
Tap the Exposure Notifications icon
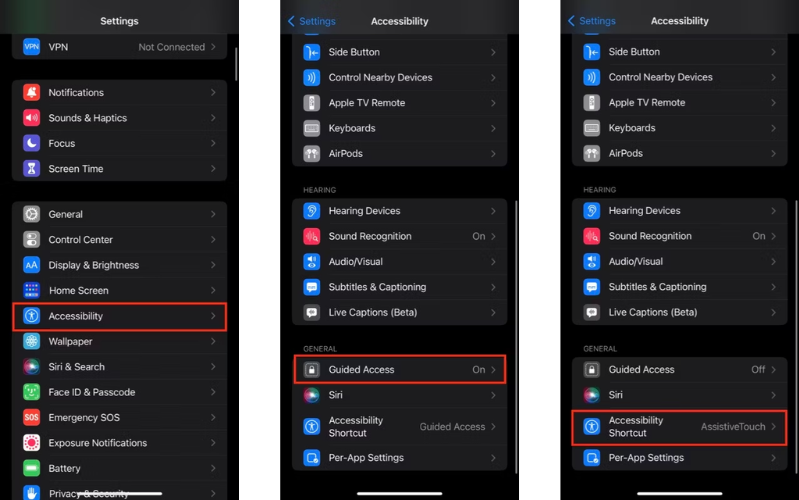point(31,443)
